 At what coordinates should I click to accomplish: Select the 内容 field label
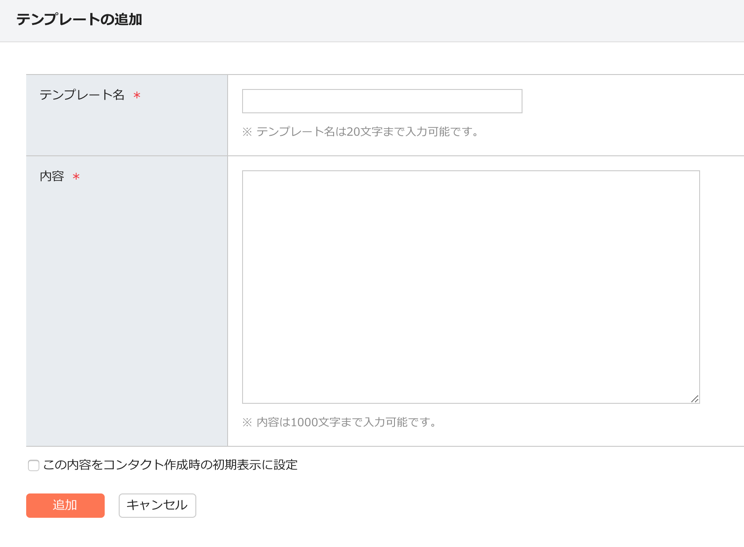[x=52, y=176]
